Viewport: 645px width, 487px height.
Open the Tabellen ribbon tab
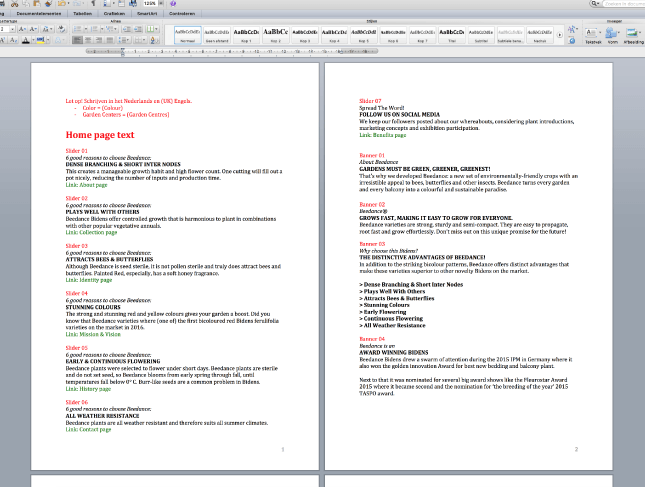[82, 14]
